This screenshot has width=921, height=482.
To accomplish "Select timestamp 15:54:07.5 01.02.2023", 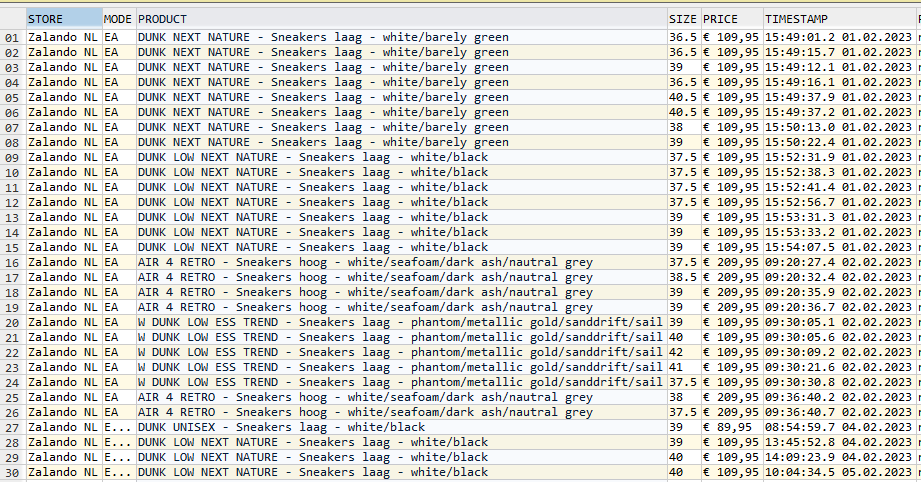I will coord(840,247).
